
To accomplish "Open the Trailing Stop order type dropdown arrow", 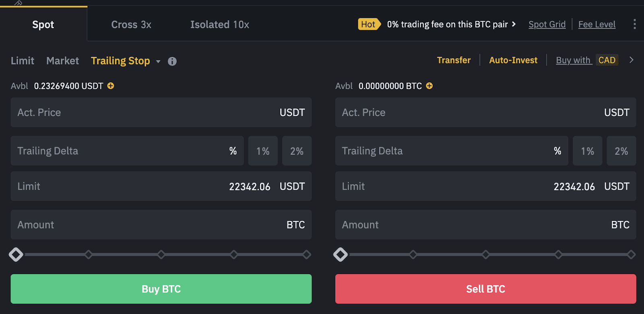I will point(158,62).
